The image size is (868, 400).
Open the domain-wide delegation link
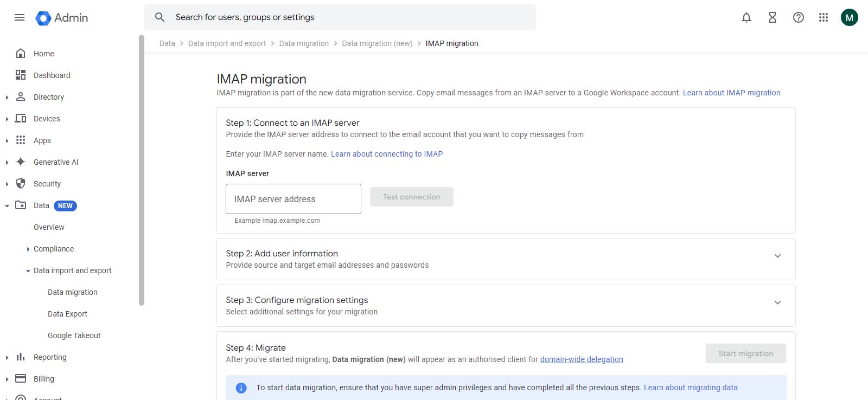(582, 359)
